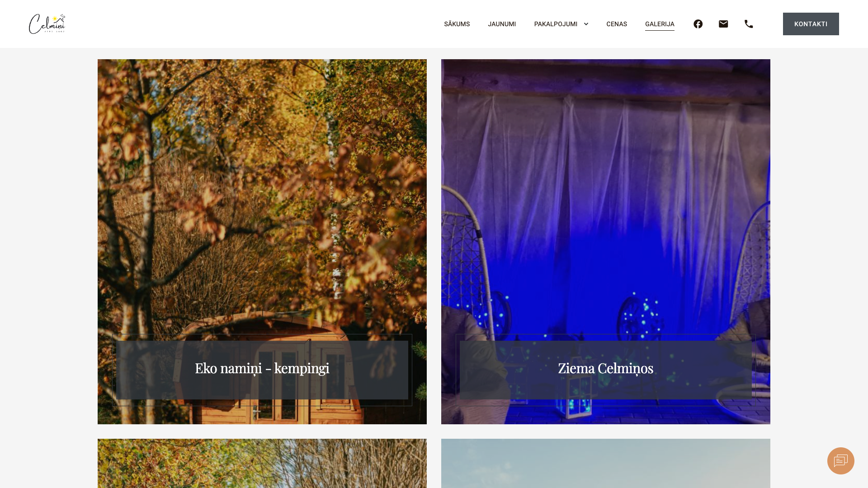
Task: Select CENAS in navigation
Action: tap(617, 24)
